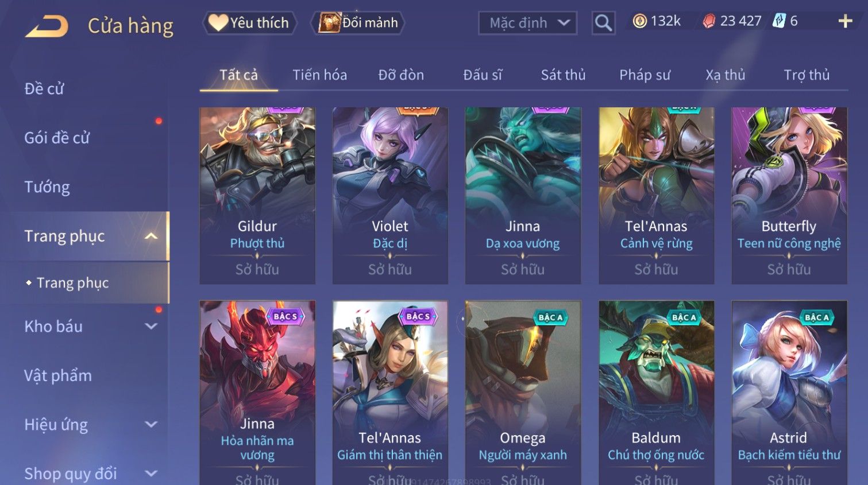Go to Gói đề cử section
Viewport: 868px width, 485px height.
tap(57, 138)
